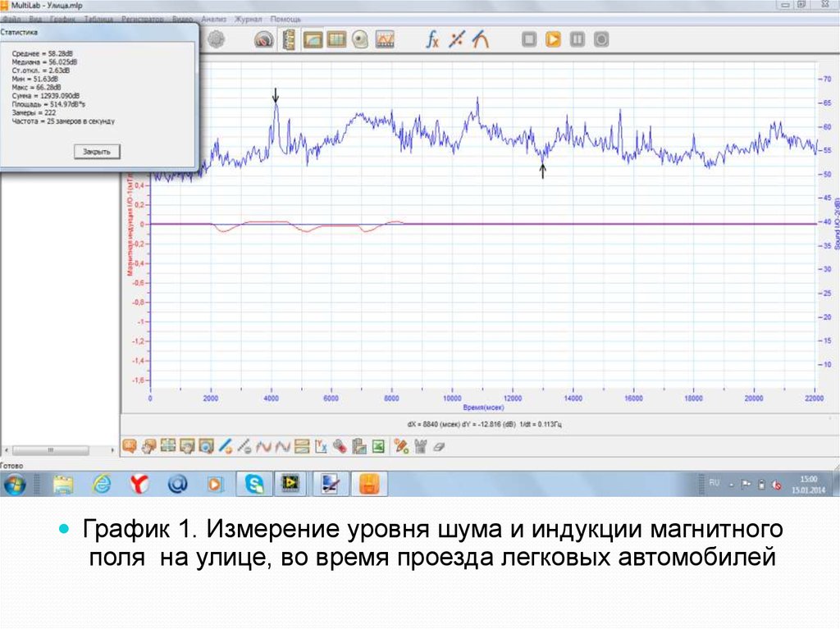Toggle the graph window view icon

click(x=313, y=39)
